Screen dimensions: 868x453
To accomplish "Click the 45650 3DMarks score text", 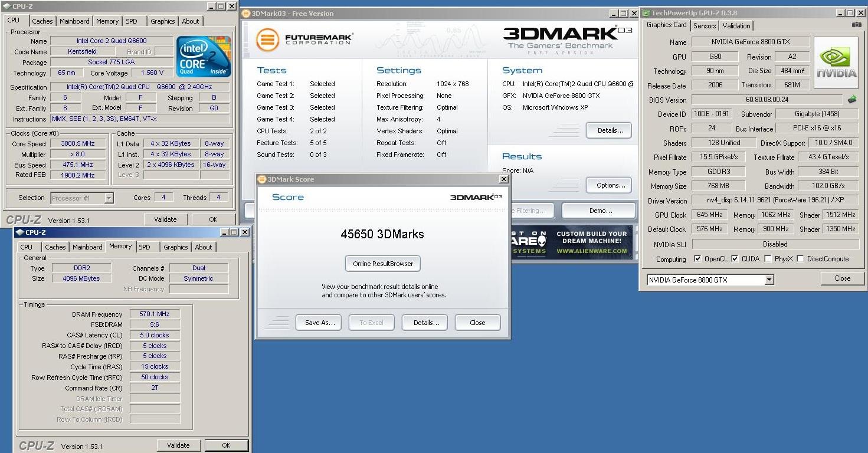I will [x=382, y=234].
